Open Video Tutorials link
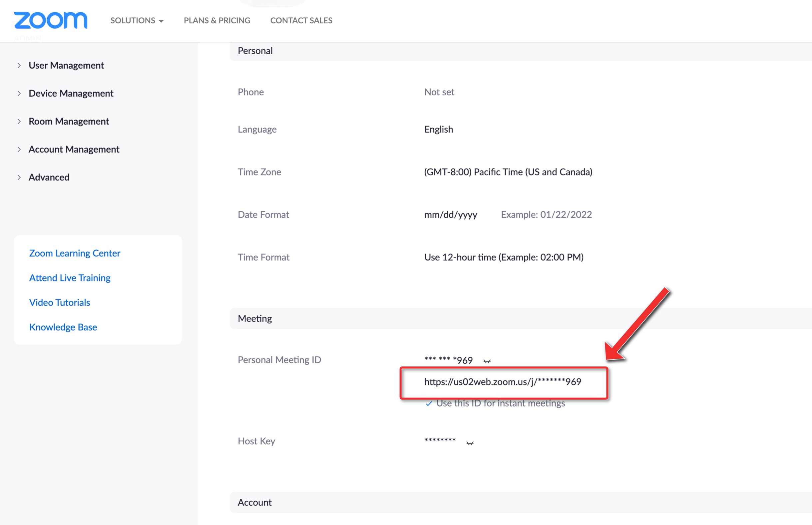812x525 pixels. point(60,302)
